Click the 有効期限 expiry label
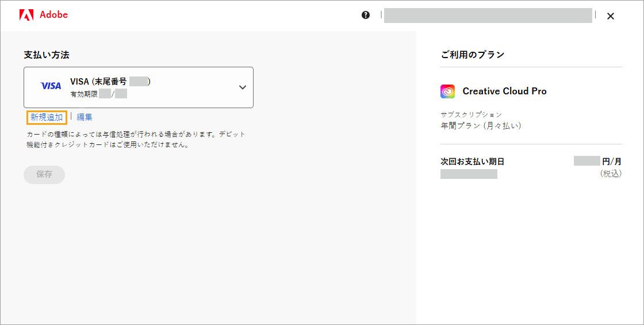This screenshot has height=325, width=644. [84, 94]
